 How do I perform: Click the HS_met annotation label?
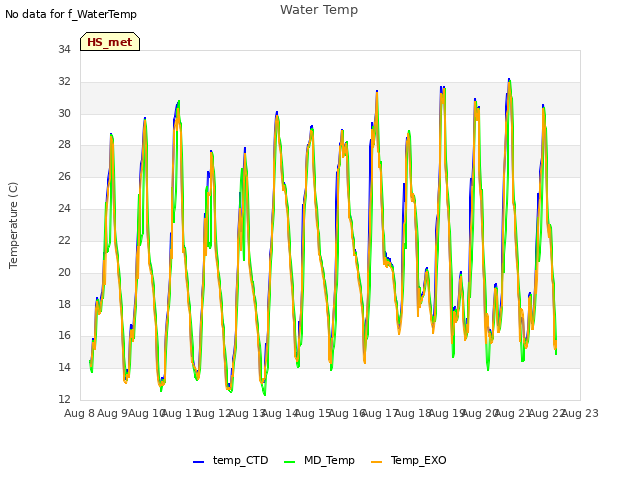(110, 42)
